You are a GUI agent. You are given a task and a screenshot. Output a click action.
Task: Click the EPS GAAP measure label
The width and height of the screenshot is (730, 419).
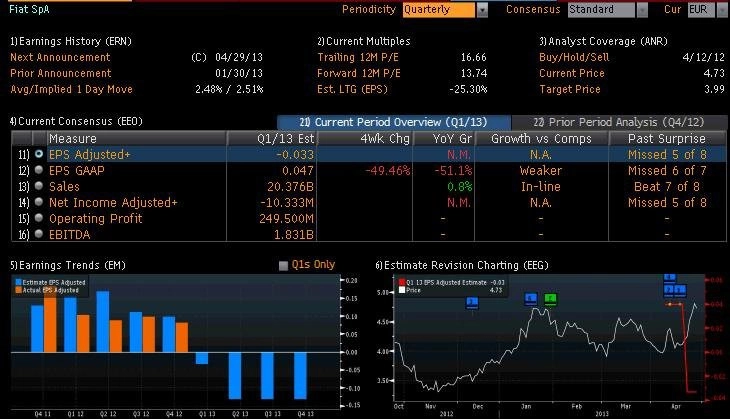coord(77,170)
